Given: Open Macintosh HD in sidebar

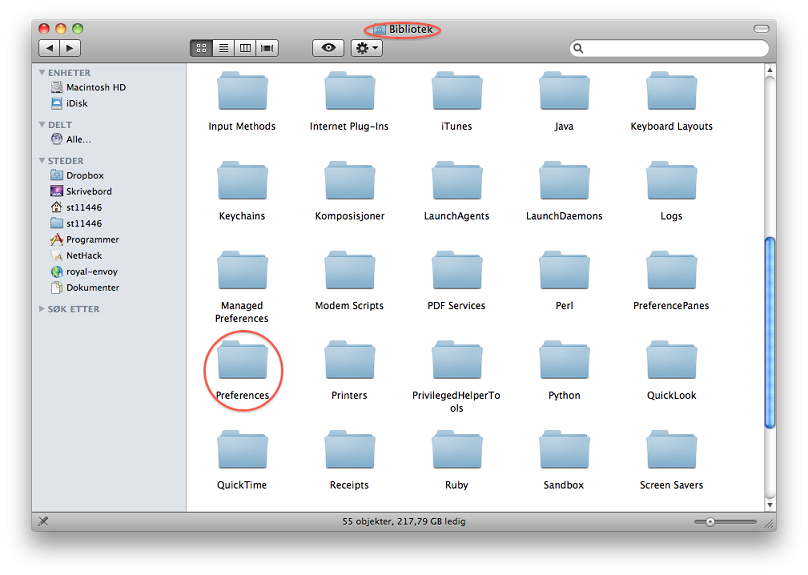Looking at the screenshot, I should [x=95, y=88].
